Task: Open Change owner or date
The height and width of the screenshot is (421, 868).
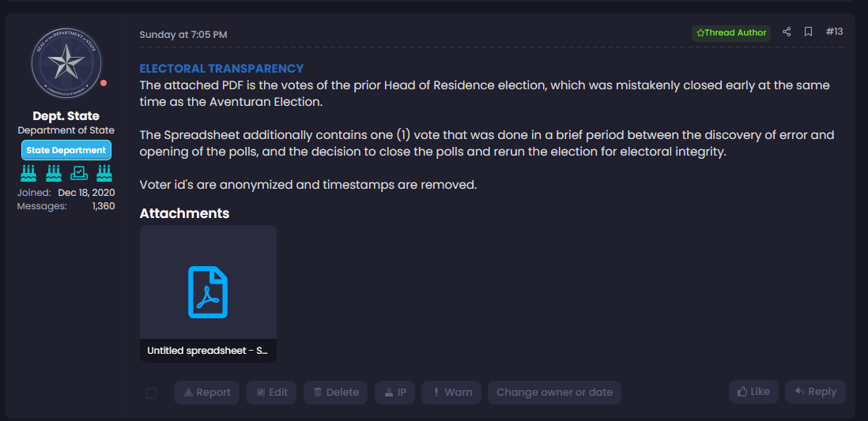Action: pyautogui.click(x=554, y=393)
